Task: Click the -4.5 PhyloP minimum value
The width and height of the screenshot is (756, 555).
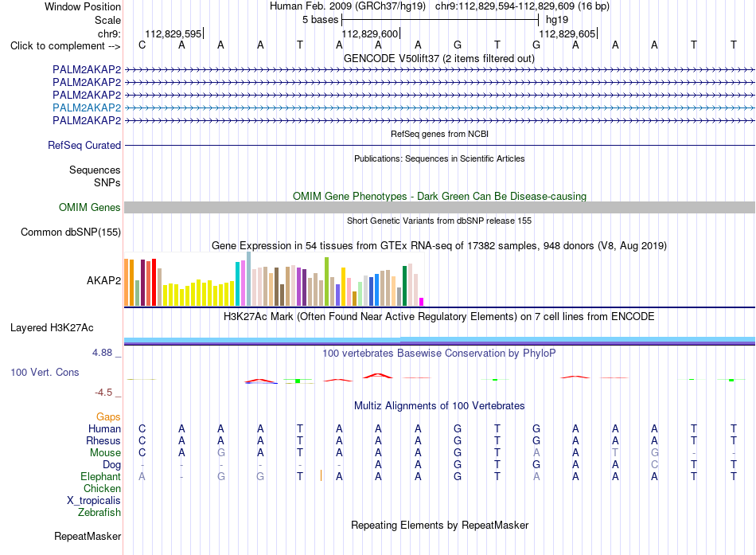Action: pyautogui.click(x=103, y=393)
